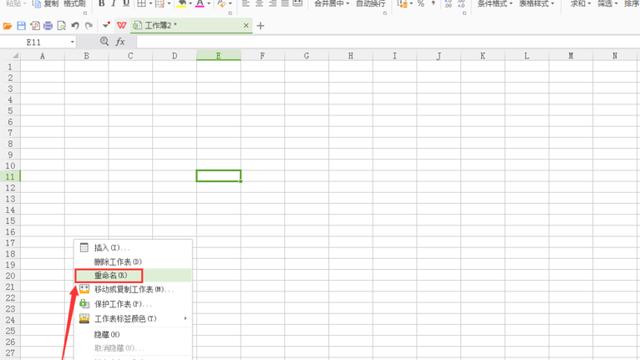Click the Undo arrow icon
The height and width of the screenshot is (360, 640).
pyautogui.click(x=75, y=26)
